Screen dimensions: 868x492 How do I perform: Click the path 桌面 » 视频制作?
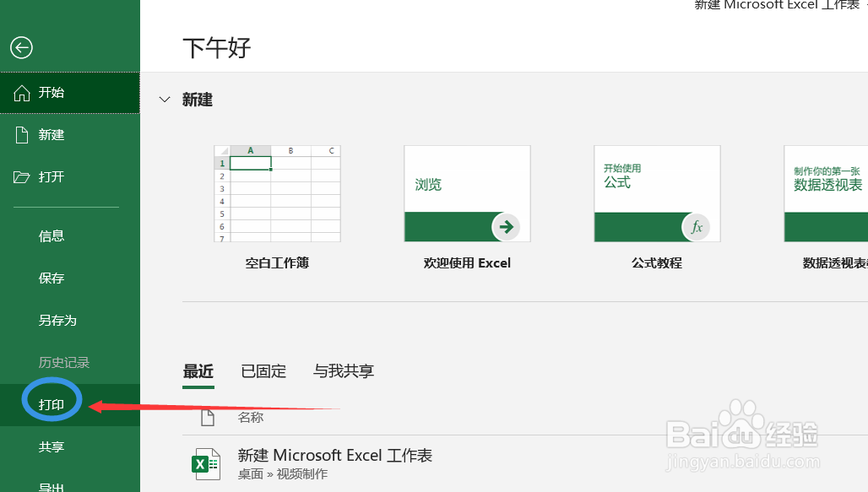click(x=283, y=474)
